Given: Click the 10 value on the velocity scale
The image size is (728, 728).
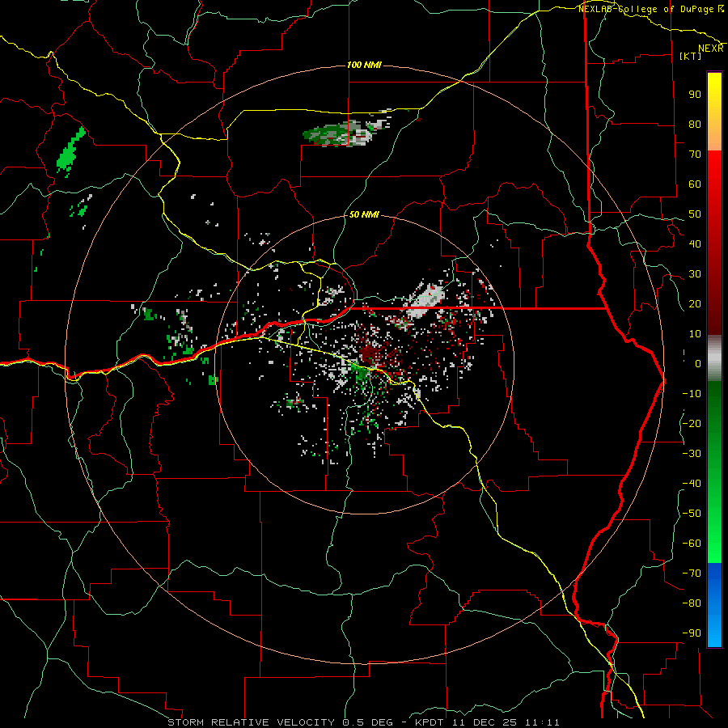Looking at the screenshot, I should (695, 334).
